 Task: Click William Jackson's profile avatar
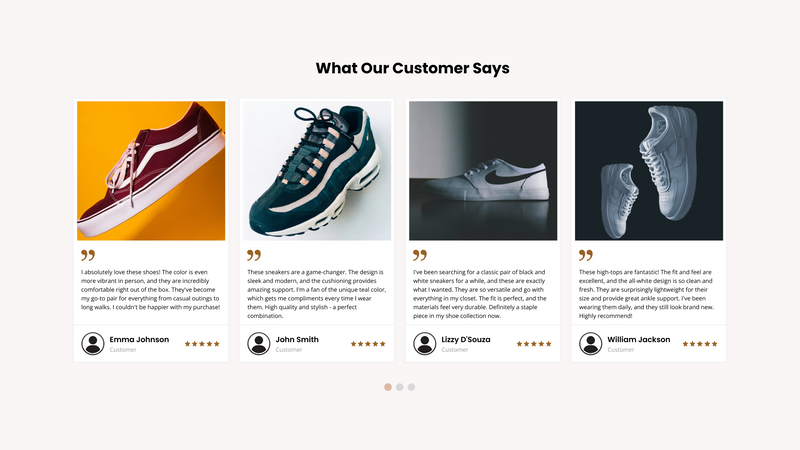tap(591, 344)
